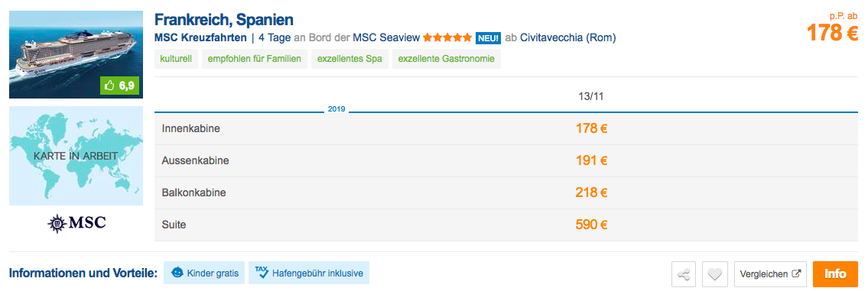Click the TAX Hafengebühr inklusive icon
The height and width of the screenshot is (291, 868).
click(262, 272)
